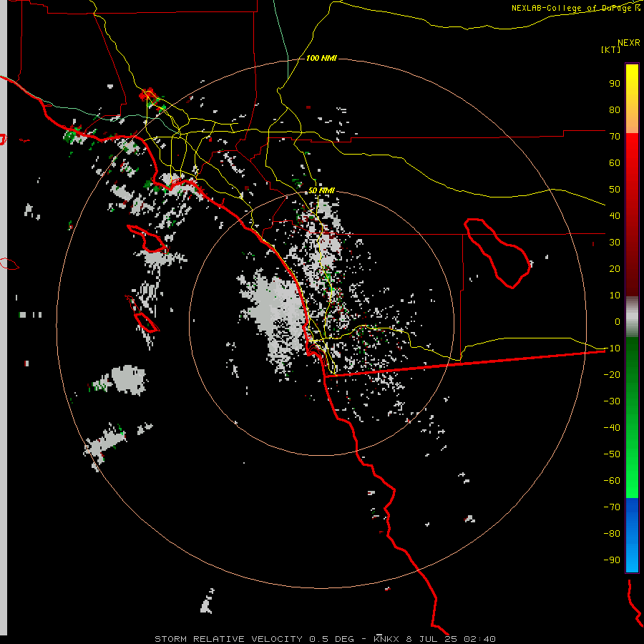This screenshot has width=644, height=644.
Task: Select the -70 value on the velocity scale
Action: tap(612, 507)
